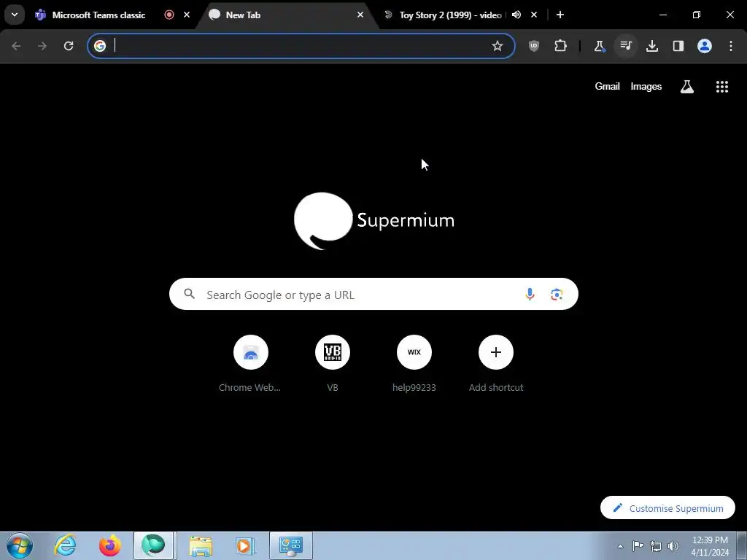Reload the current page

point(69,46)
